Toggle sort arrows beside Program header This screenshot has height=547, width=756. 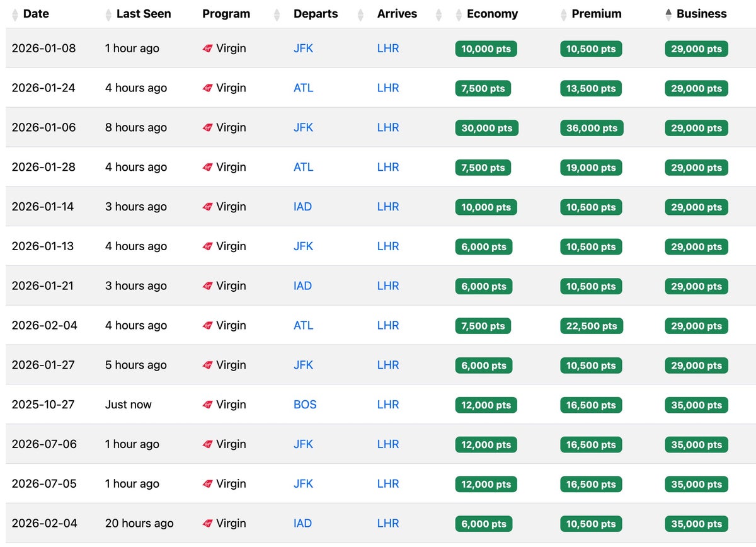click(x=277, y=14)
